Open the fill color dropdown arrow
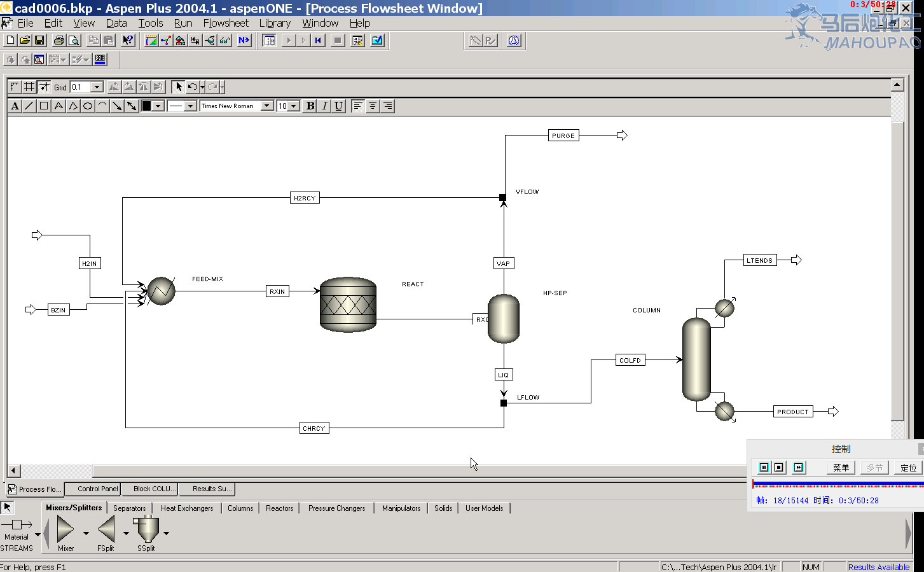This screenshot has width=924, height=572. pyautogui.click(x=158, y=106)
